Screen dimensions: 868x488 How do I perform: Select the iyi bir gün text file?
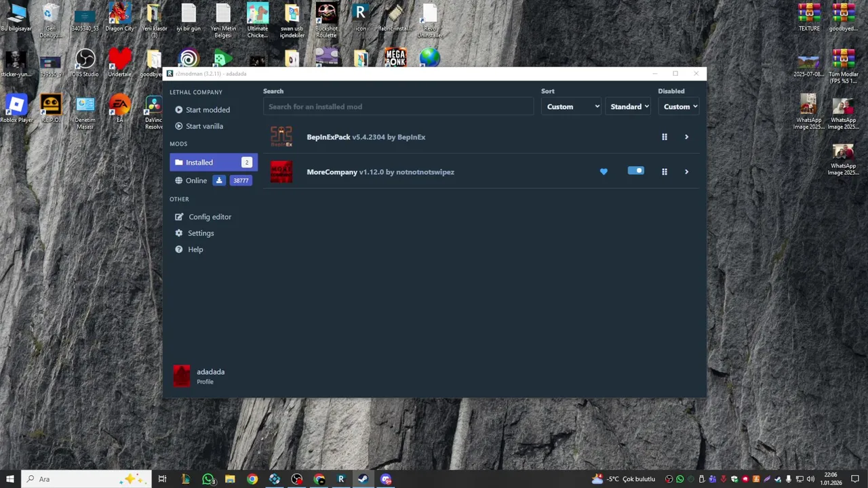pyautogui.click(x=189, y=18)
